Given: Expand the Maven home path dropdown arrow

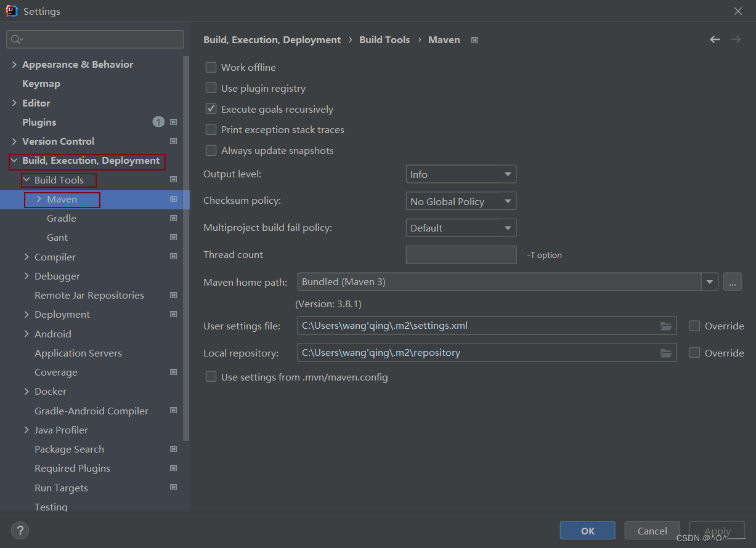Looking at the screenshot, I should tap(710, 282).
